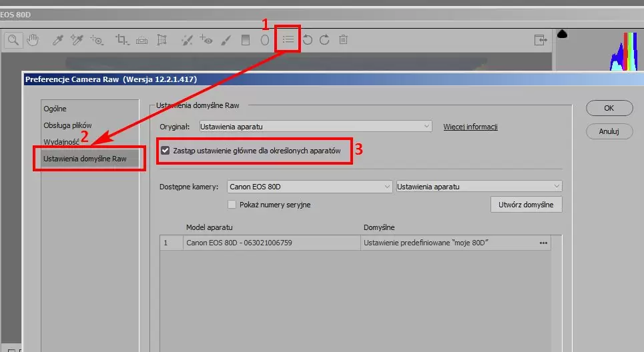Viewport: 644px width, 352px height.
Task: Open the camera Ustawienia aparatu dropdown
Action: click(x=478, y=187)
